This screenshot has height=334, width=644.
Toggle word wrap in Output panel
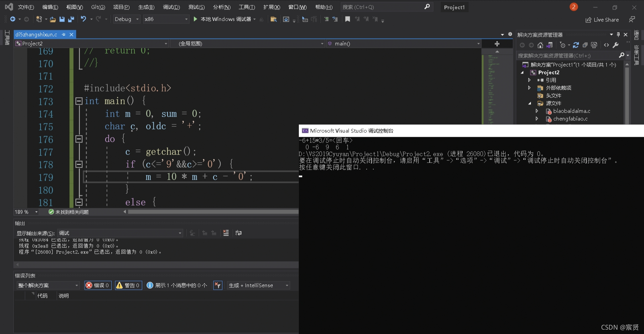click(x=238, y=233)
